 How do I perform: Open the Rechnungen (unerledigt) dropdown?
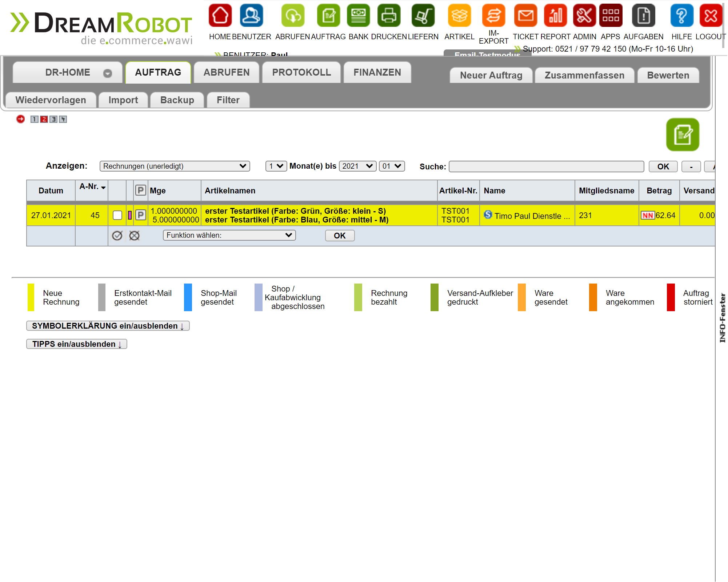pos(175,166)
